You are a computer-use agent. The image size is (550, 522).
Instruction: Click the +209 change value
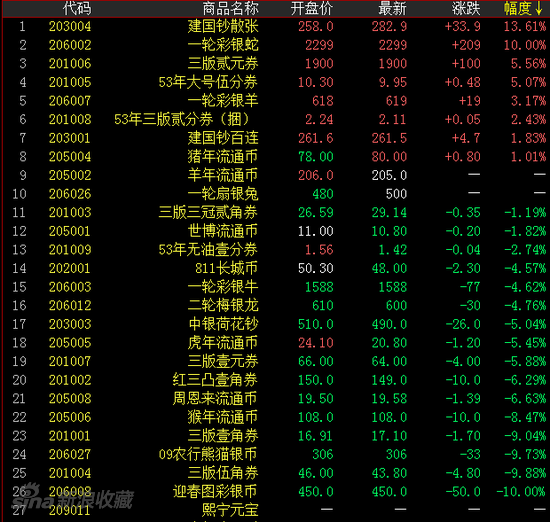(x=466, y=45)
